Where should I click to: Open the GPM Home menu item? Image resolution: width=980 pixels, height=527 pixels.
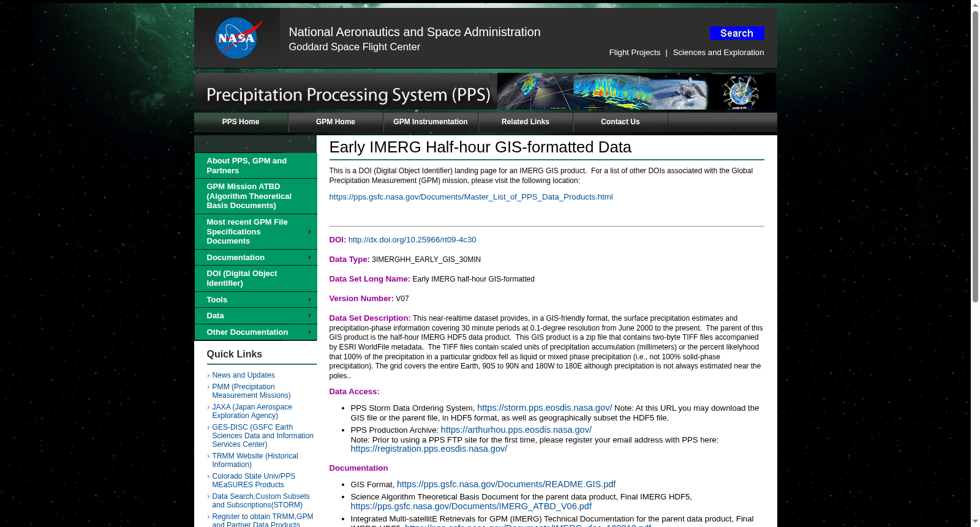pyautogui.click(x=336, y=122)
